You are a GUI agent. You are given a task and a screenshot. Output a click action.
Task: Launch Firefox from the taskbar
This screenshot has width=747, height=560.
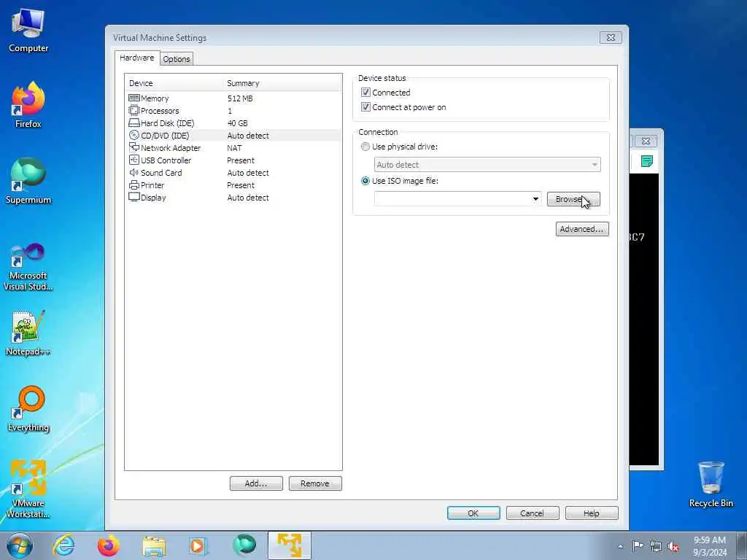(x=108, y=545)
